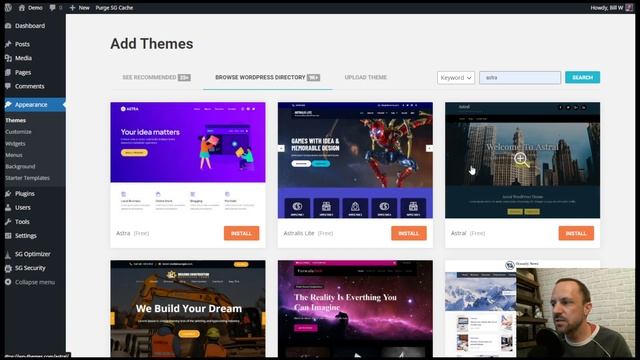Install the Astra theme
This screenshot has width=640, height=360.
tap(241, 233)
